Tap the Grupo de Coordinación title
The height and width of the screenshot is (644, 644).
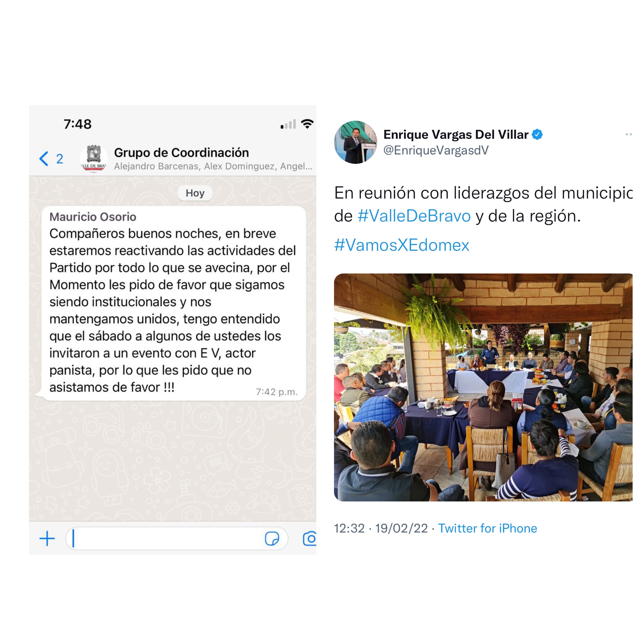click(x=181, y=153)
